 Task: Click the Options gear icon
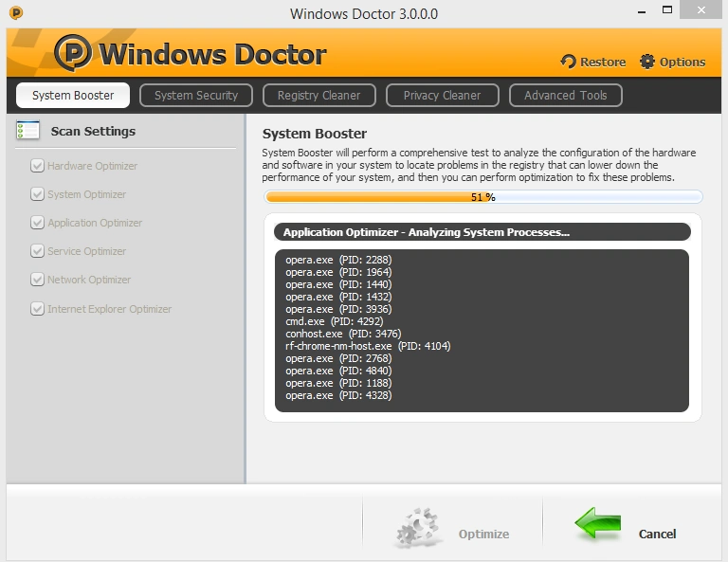[x=646, y=62]
